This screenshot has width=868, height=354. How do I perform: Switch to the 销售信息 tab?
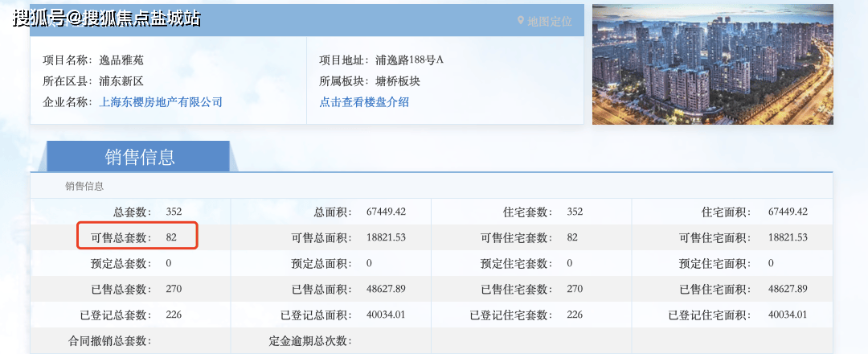(x=140, y=157)
